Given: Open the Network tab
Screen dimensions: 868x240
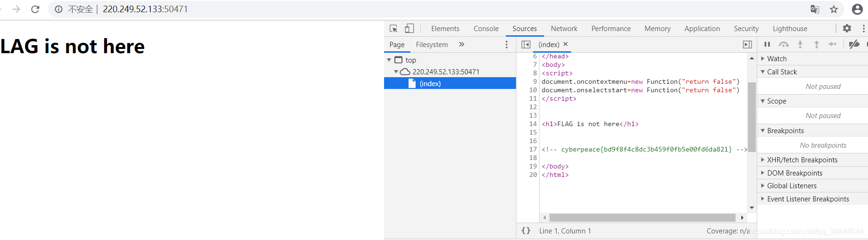Looking at the screenshot, I should click(564, 29).
